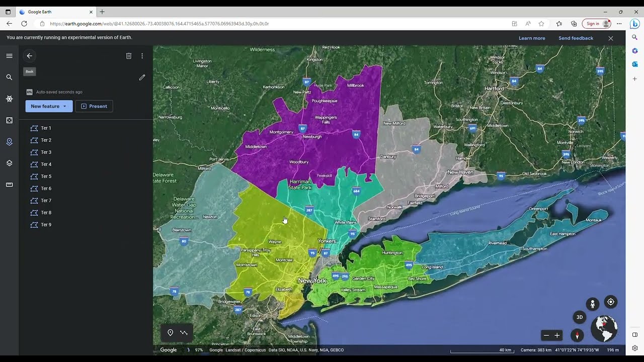Open the New feature dropdown

click(x=49, y=106)
